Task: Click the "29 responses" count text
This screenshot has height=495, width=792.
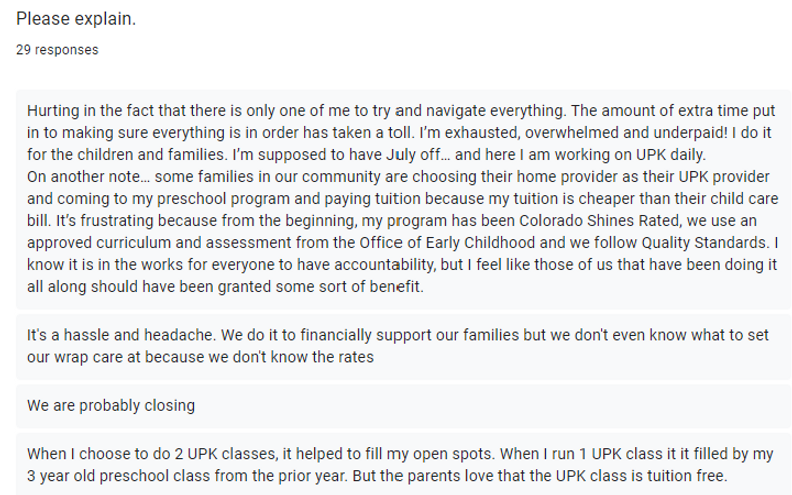Action: 57,49
